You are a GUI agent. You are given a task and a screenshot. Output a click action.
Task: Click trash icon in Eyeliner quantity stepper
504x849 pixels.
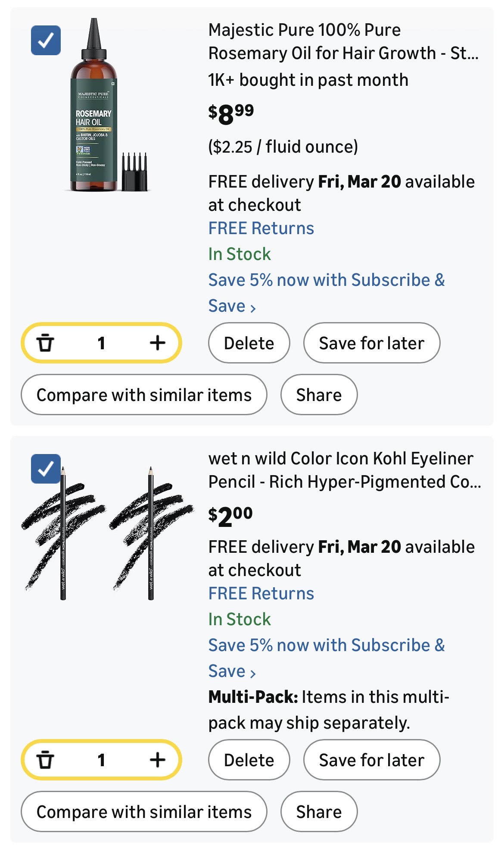point(45,760)
